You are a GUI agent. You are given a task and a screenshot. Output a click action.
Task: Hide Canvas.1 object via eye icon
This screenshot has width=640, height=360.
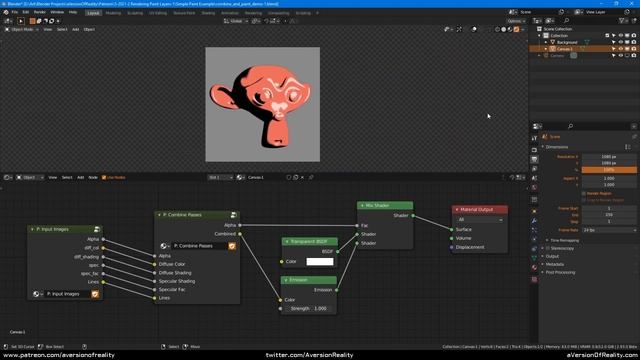[x=620, y=49]
